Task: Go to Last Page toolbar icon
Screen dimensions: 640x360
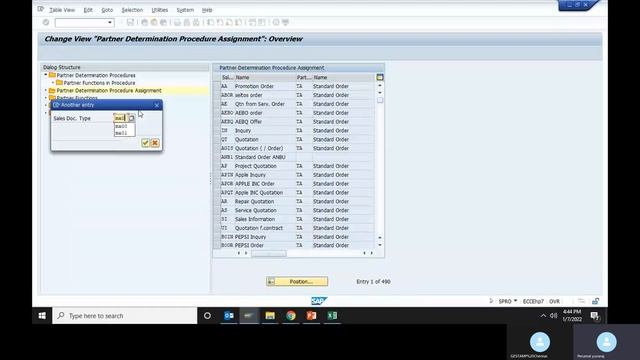Action: coord(238,22)
